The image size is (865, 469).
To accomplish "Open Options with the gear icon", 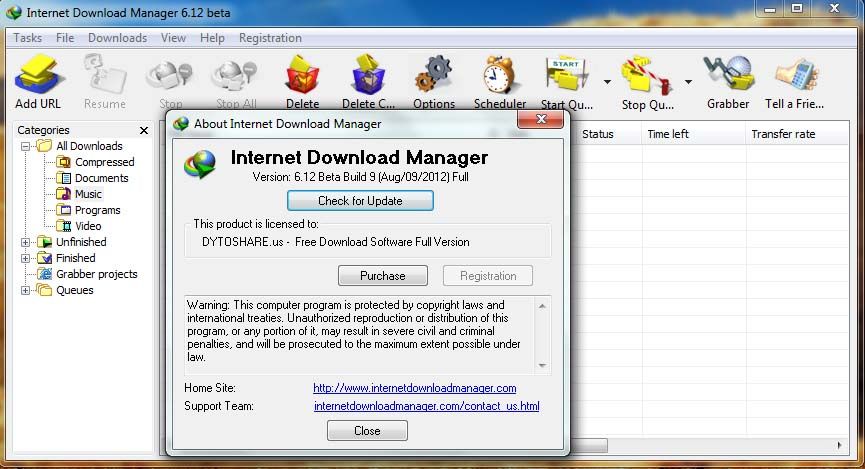I will [434, 74].
